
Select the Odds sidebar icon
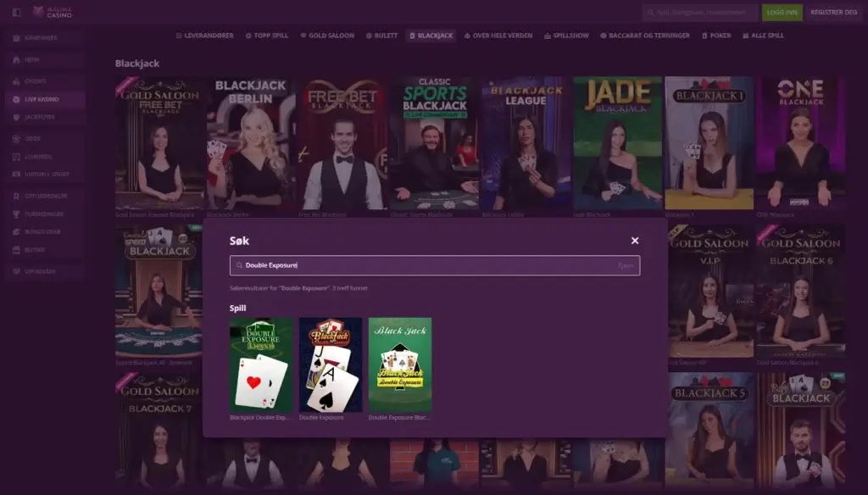coord(16,138)
